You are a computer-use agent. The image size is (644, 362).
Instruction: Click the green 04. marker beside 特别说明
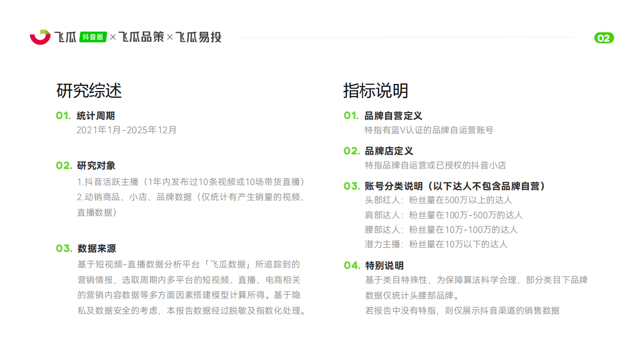[x=352, y=265]
